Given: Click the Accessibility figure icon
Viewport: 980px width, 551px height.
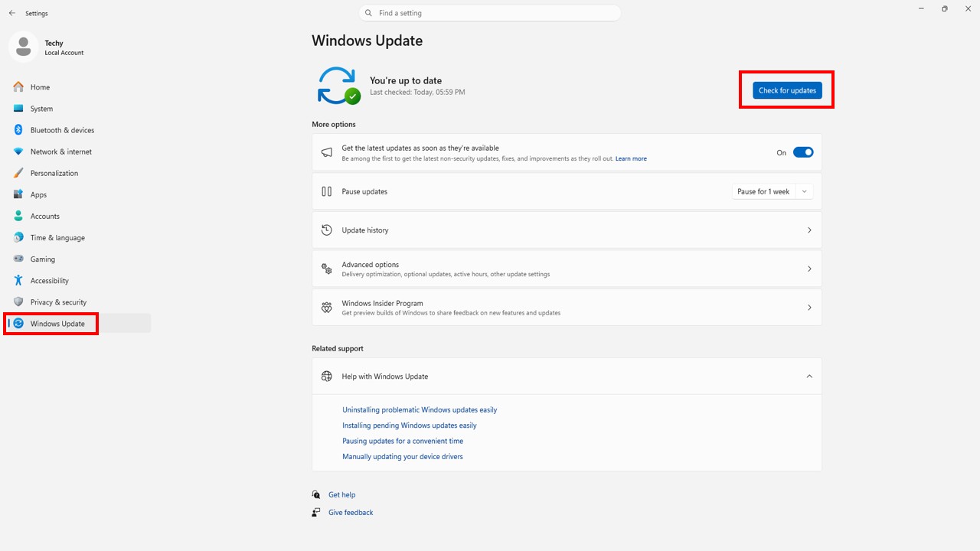Looking at the screenshot, I should [18, 281].
